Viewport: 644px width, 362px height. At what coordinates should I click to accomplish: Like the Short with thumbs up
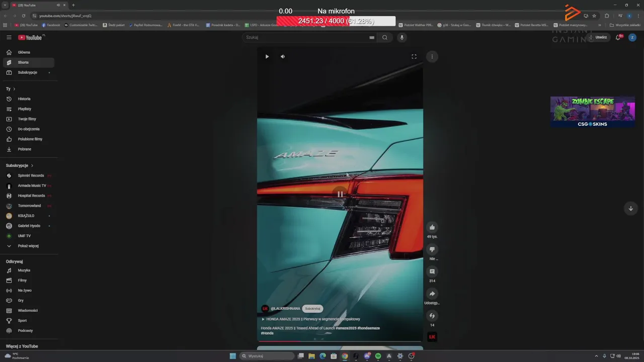coord(432,227)
